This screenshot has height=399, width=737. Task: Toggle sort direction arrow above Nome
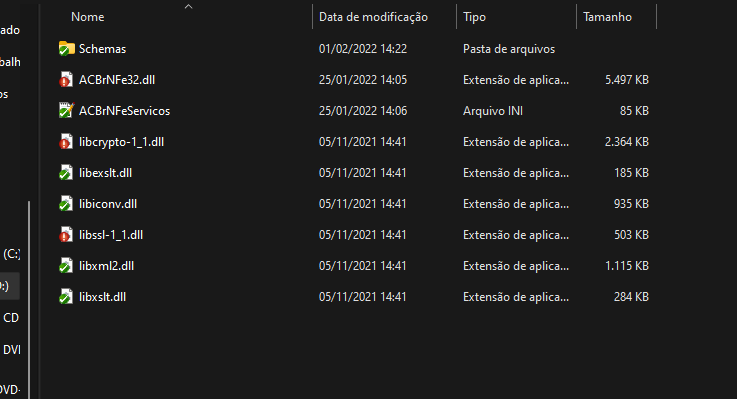(188, 6)
